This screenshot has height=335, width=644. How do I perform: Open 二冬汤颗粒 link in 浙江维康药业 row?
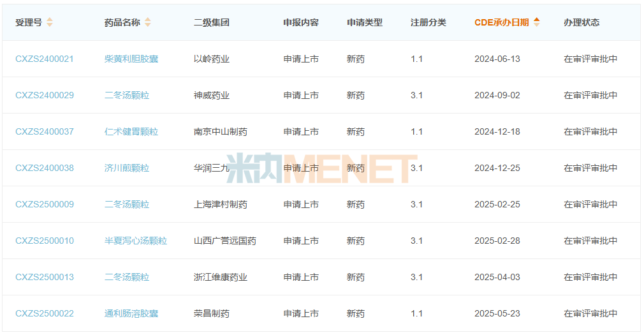[126, 277]
